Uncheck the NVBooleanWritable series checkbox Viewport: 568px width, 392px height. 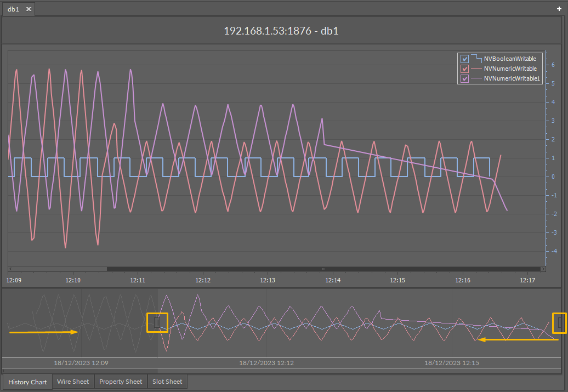464,59
